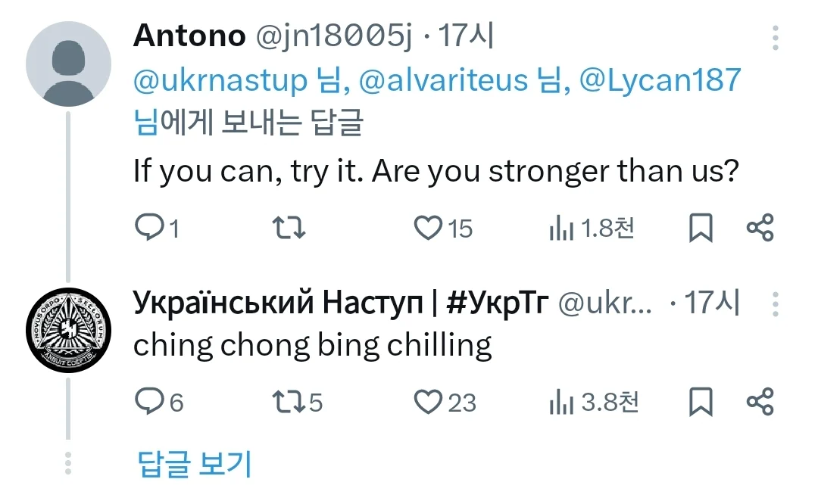Reply to Antono's tweet

click(157, 228)
